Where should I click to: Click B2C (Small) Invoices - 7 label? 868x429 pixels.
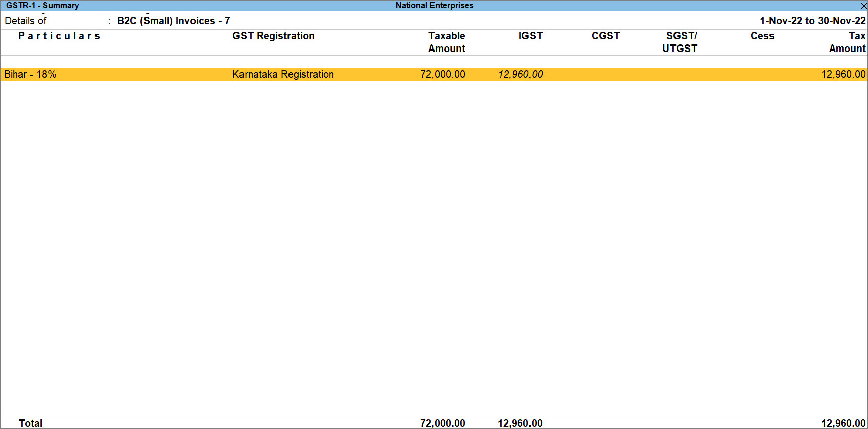click(174, 21)
